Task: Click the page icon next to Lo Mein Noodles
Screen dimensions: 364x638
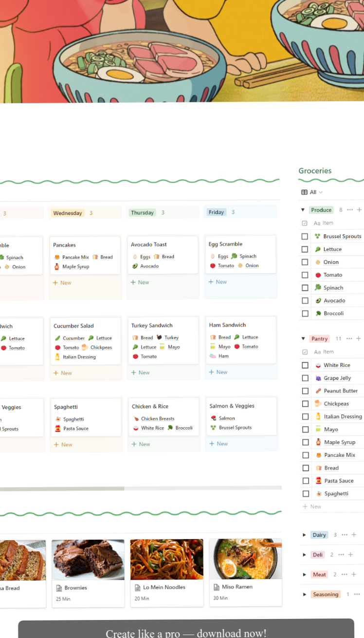Action: pos(138,587)
